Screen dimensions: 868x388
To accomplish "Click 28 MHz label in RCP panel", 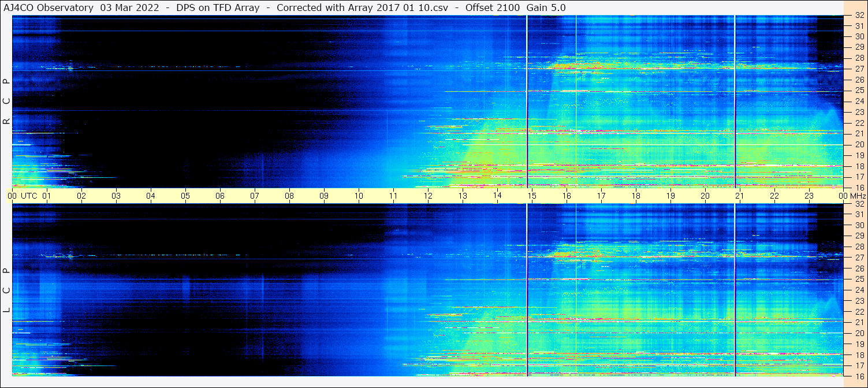I will click(859, 58).
